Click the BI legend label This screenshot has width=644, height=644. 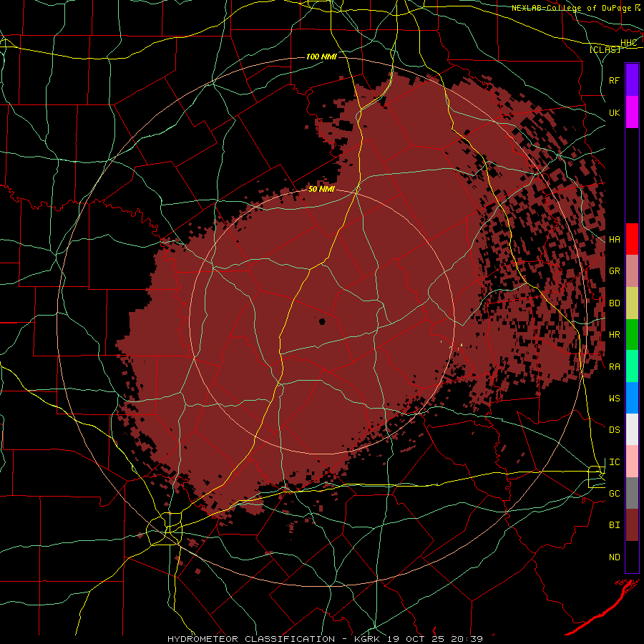coord(615,525)
